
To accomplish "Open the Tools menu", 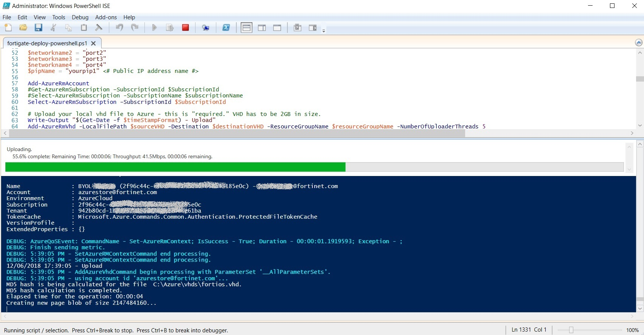I will coord(59,17).
